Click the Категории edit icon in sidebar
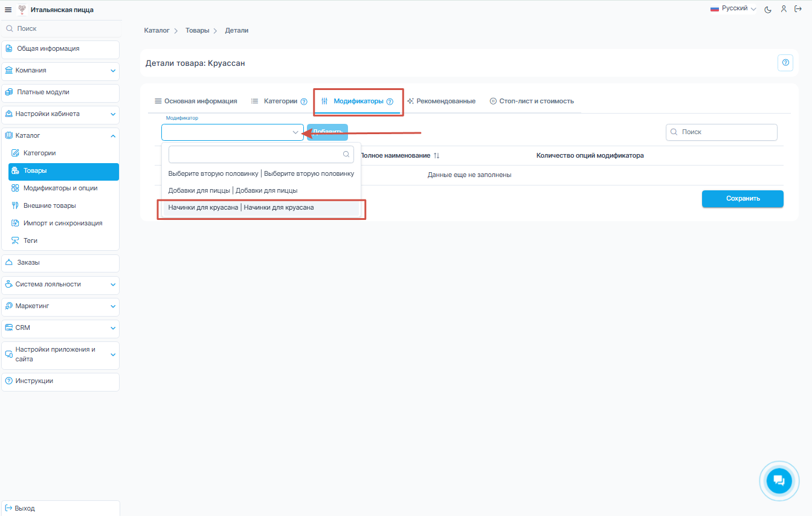The image size is (812, 516). pos(16,153)
